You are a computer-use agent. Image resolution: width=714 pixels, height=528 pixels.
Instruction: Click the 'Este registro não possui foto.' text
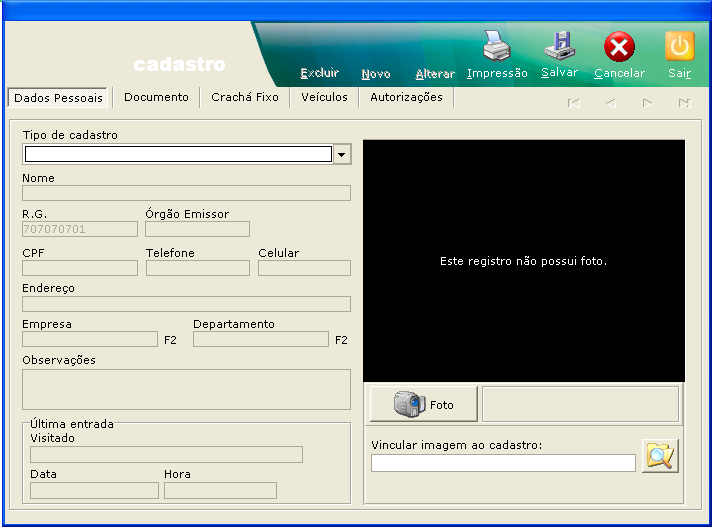tap(523, 261)
